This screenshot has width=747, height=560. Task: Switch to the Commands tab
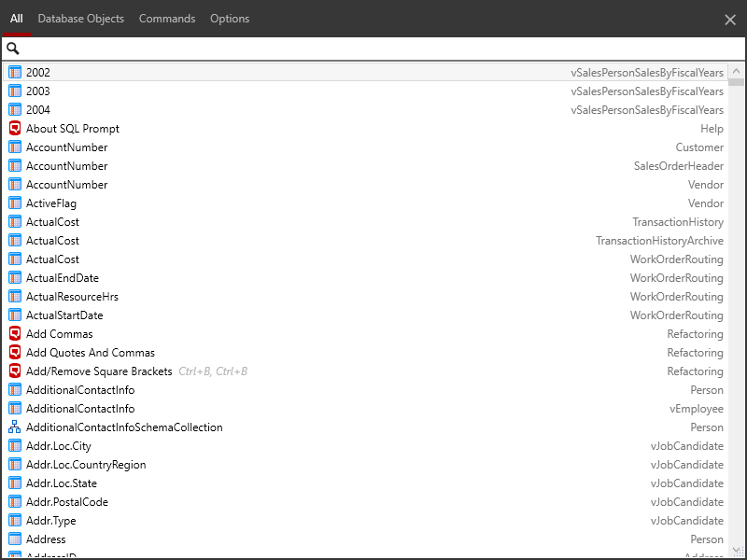coord(166,18)
